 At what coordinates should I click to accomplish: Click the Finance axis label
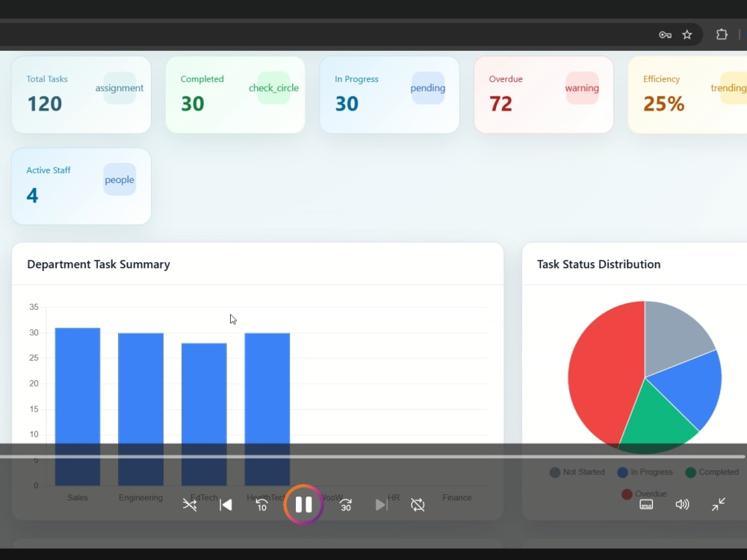pyautogui.click(x=457, y=497)
